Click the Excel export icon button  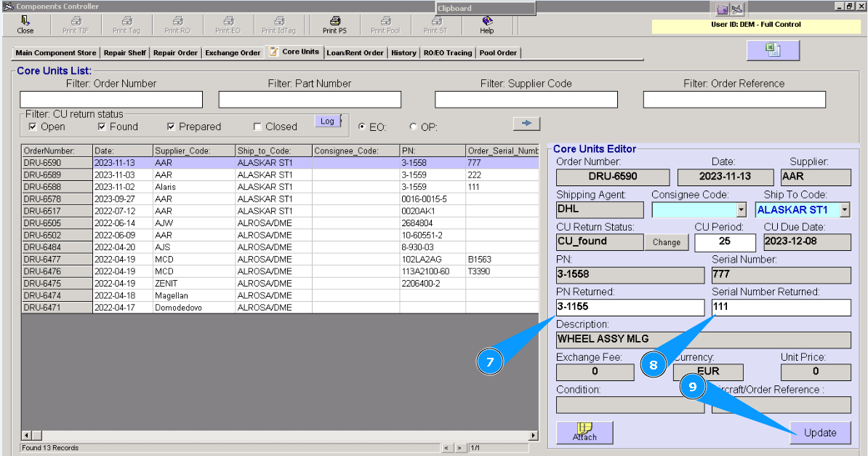click(x=773, y=50)
